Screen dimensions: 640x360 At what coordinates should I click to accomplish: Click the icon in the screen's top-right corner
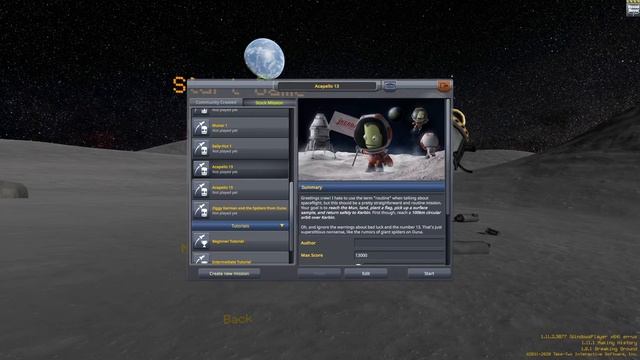tap(633, 8)
